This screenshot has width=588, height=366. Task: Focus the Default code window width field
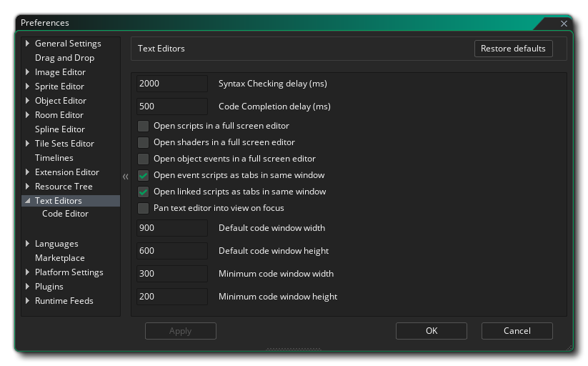tap(172, 228)
